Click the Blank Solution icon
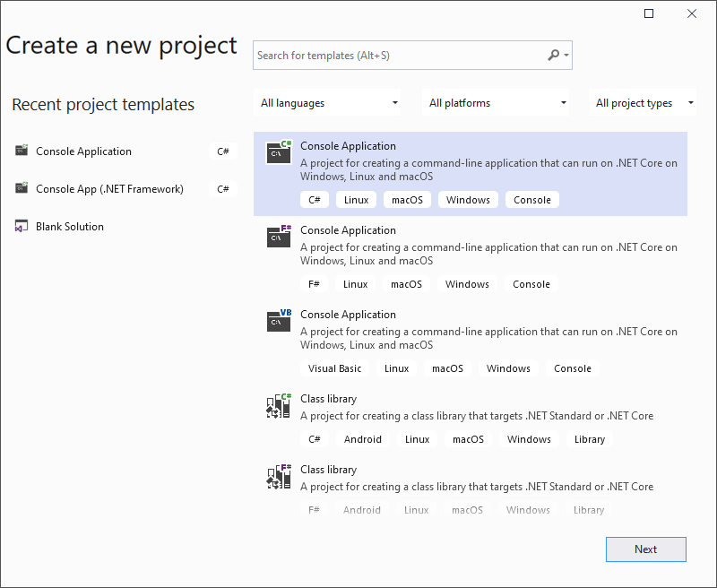This screenshot has width=717, height=588. tap(22, 226)
